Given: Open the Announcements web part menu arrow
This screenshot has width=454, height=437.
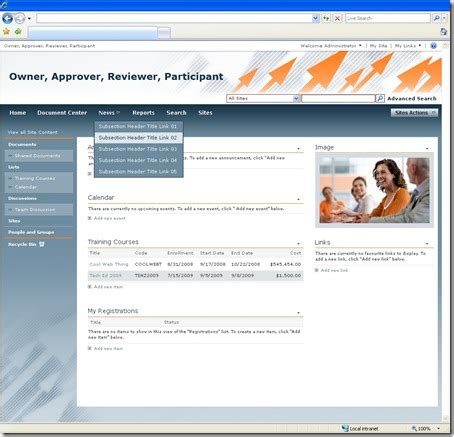Looking at the screenshot, I should (x=298, y=149).
